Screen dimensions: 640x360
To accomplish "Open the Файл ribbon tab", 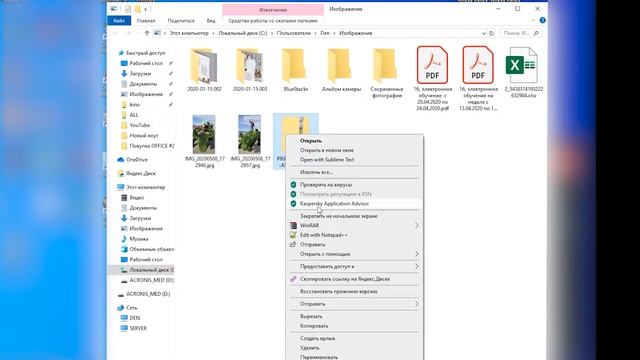I will point(119,20).
